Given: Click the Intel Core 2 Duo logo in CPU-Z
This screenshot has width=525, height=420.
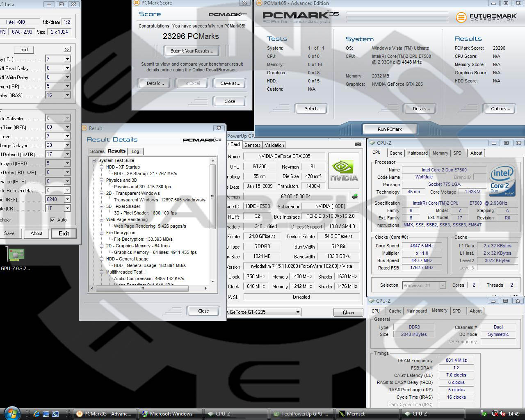Looking at the screenshot, I should (x=502, y=180).
